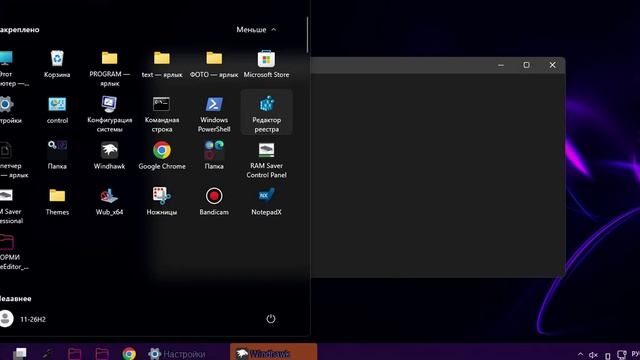Open the 11-26H2 user account
Image resolution: width=640 pixels, height=360 pixels.
coord(23,319)
